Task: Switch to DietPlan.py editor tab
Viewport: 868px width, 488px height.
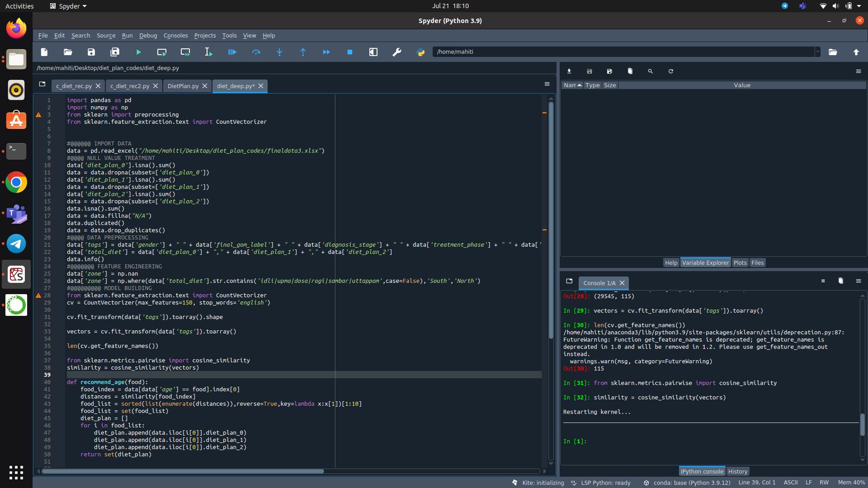Action: tap(183, 86)
